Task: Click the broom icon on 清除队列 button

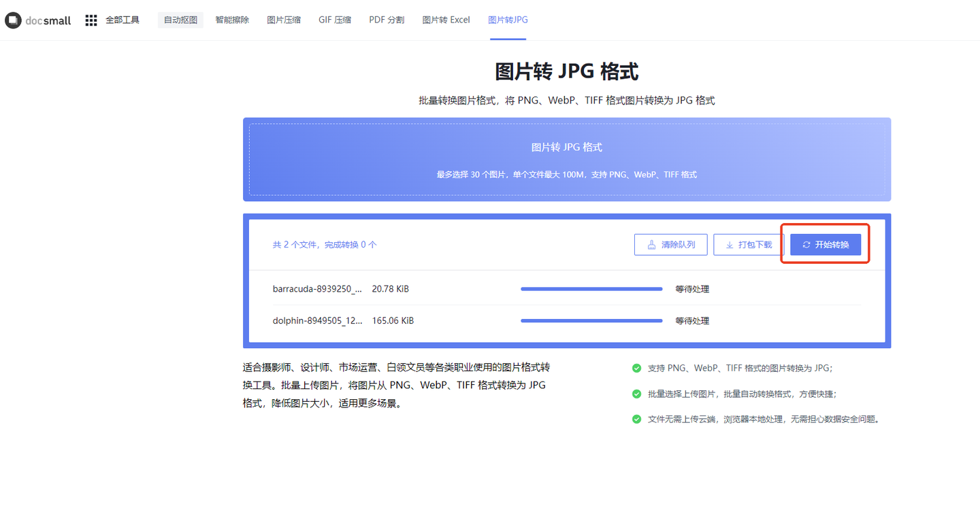Action: tap(652, 244)
